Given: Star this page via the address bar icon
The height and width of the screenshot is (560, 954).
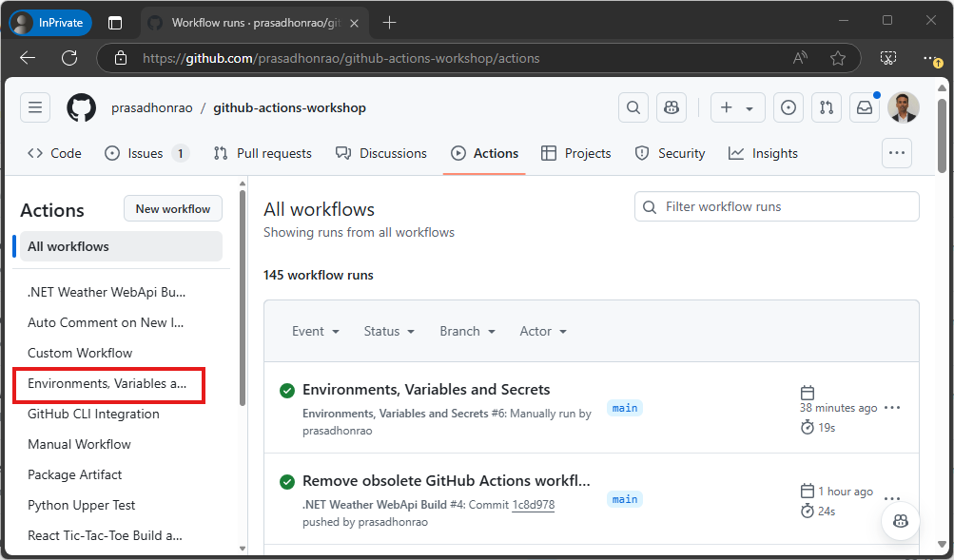Looking at the screenshot, I should (837, 57).
